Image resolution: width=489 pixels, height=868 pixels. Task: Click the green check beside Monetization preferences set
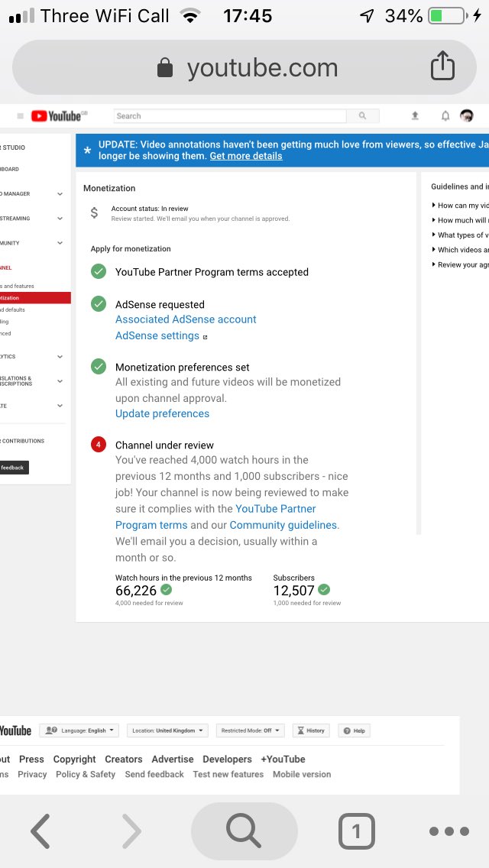click(x=99, y=367)
